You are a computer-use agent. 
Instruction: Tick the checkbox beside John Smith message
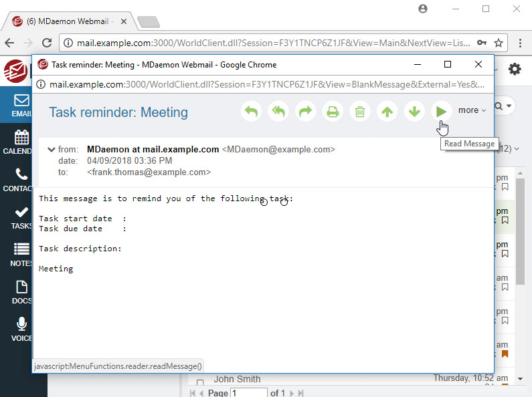pos(200,382)
